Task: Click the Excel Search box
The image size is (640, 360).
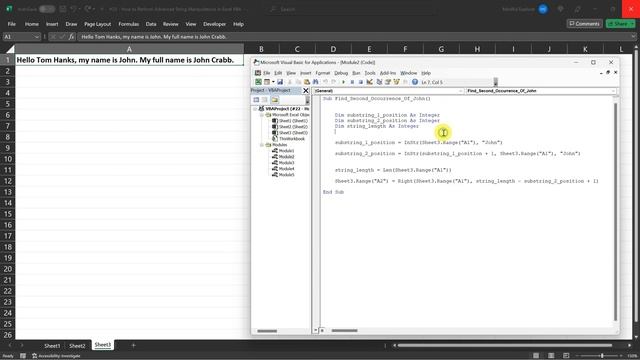Action: [x=351, y=9]
